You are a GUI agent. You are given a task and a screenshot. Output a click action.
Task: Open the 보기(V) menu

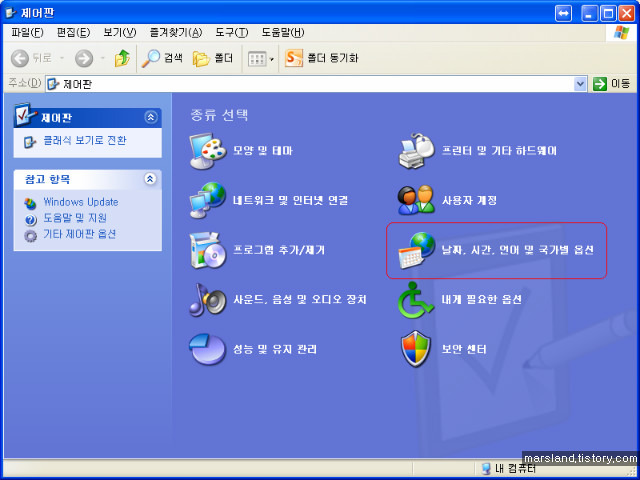120,32
